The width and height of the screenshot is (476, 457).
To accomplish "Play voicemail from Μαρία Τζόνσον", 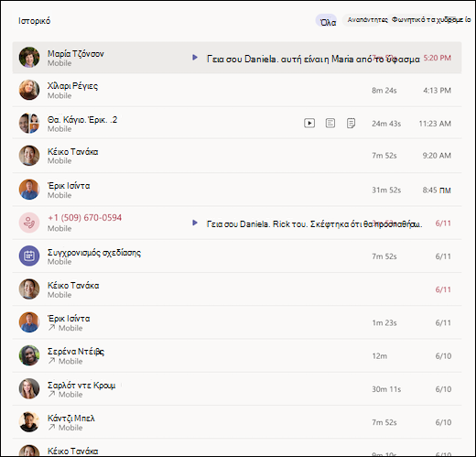I will pos(195,58).
